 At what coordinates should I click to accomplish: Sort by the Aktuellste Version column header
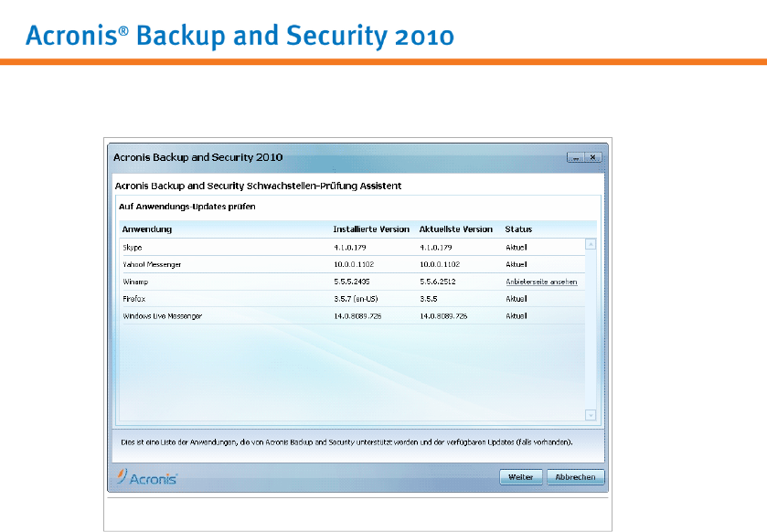pyautogui.click(x=456, y=229)
